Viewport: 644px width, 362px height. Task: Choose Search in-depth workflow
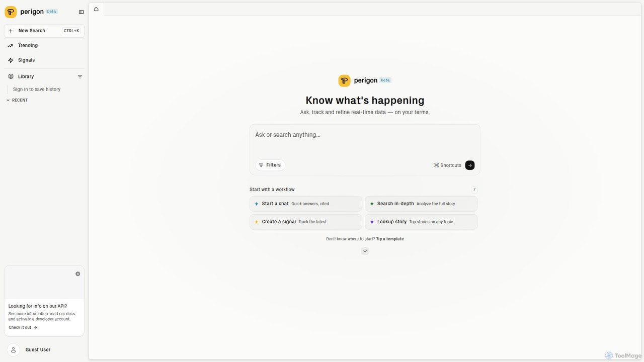421,204
